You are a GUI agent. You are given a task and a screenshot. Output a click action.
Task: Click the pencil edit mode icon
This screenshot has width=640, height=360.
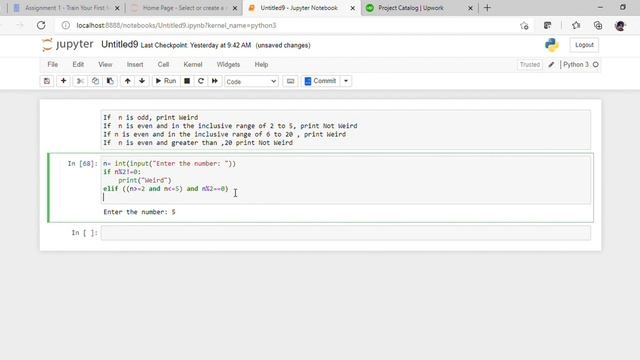pos(551,64)
